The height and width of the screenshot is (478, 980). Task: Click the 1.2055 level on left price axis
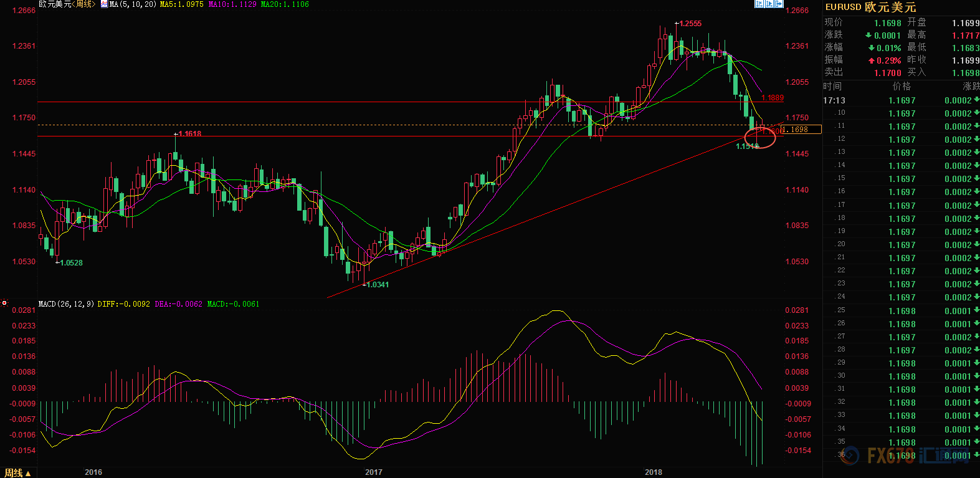(24, 82)
